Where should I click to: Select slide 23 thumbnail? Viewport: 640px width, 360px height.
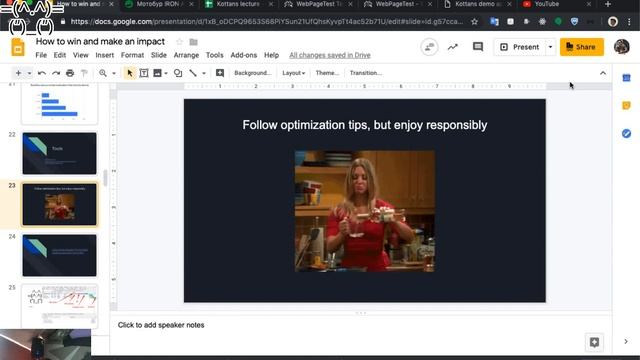(x=60, y=204)
